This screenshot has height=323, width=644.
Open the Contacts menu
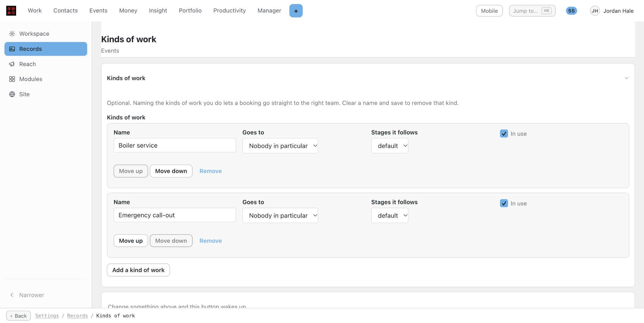tap(66, 11)
